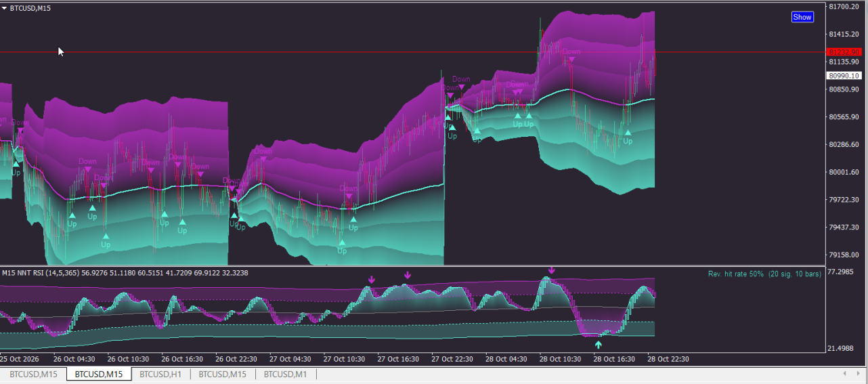Click the 28 Oct 16:30 time label
This screenshot has width=868, height=384.
tap(615, 359)
